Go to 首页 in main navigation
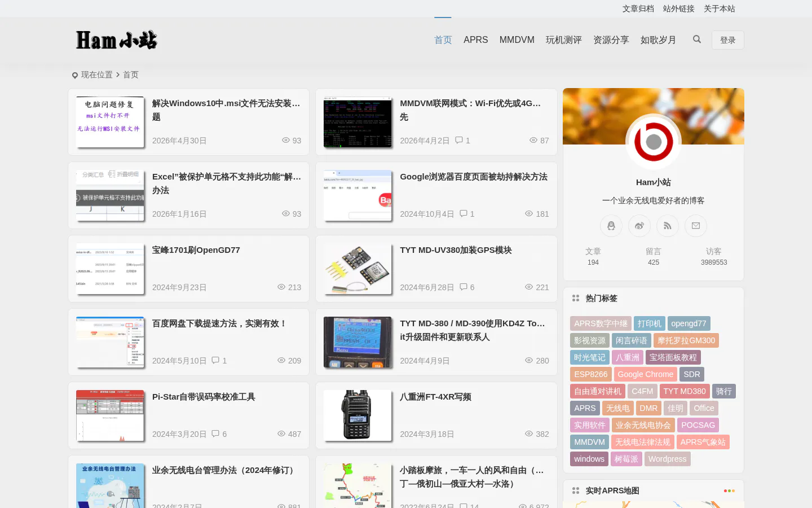The width and height of the screenshot is (812, 508). coord(443,40)
